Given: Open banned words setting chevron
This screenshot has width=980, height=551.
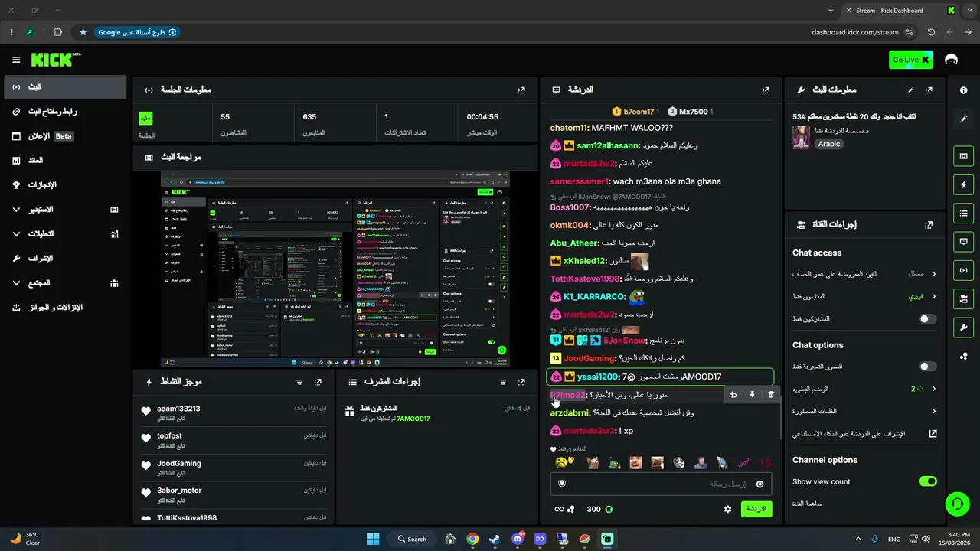Looking at the screenshot, I should [933, 411].
